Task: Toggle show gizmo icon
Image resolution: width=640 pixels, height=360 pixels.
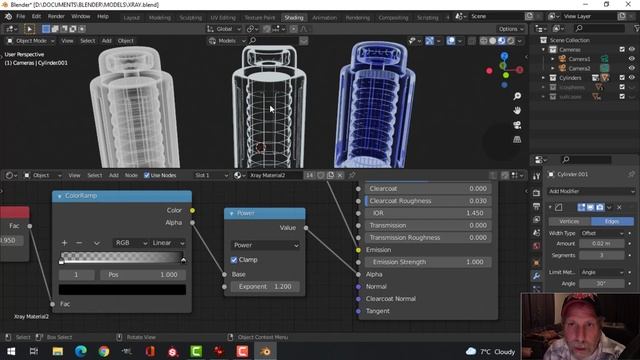Action: (429, 41)
